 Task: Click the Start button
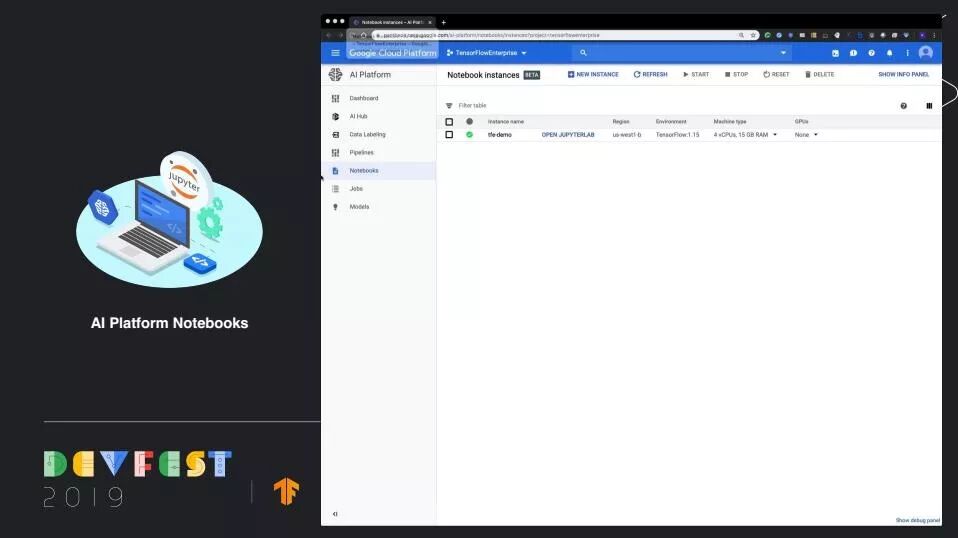click(696, 75)
